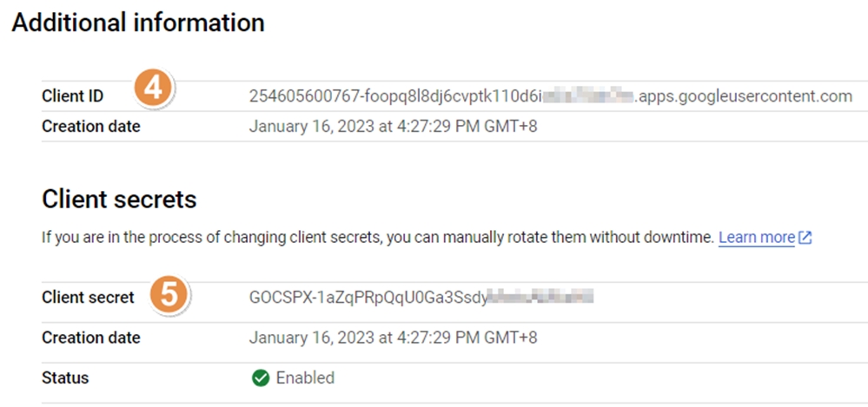The height and width of the screenshot is (407, 868).
Task: Click the date value below the Client ID
Action: pyautogui.click(x=393, y=127)
